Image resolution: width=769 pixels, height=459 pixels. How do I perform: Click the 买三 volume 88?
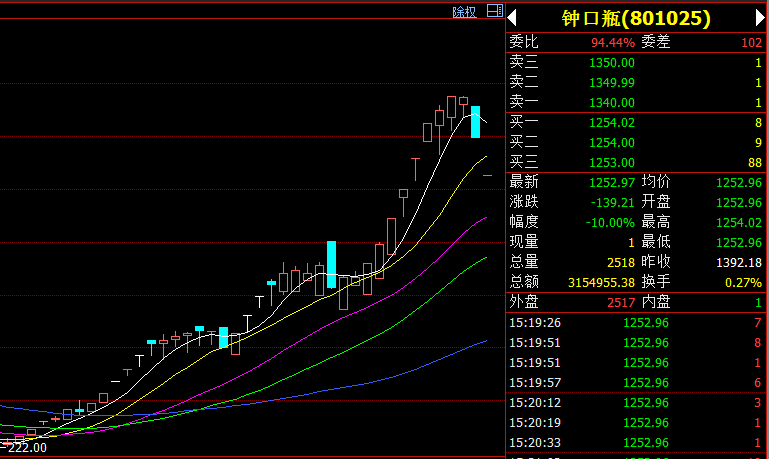pyautogui.click(x=755, y=163)
